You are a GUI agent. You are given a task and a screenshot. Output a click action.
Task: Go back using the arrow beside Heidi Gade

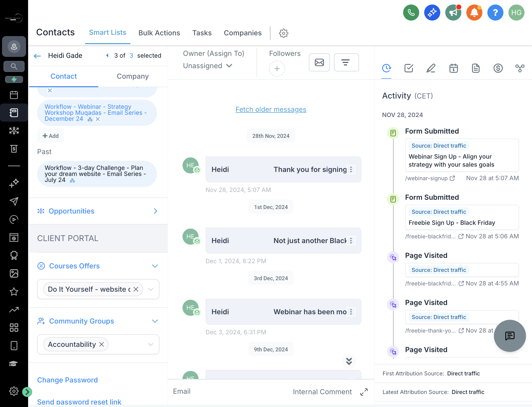37,56
